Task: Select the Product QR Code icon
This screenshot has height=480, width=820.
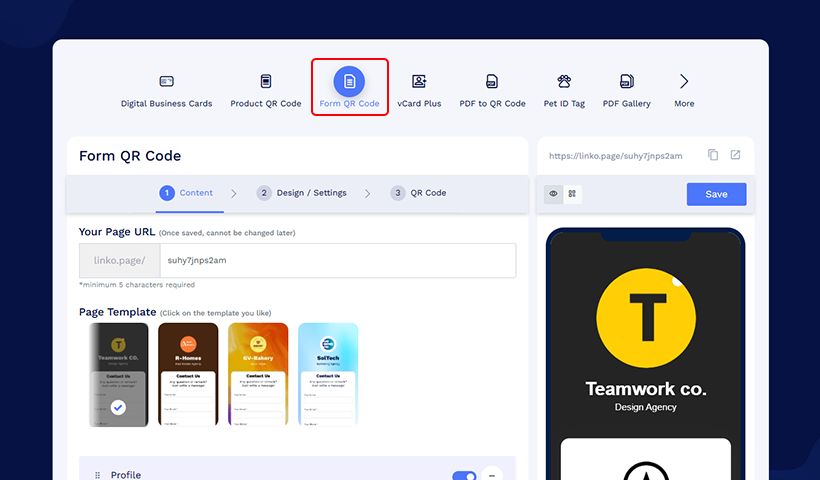Action: [265, 82]
